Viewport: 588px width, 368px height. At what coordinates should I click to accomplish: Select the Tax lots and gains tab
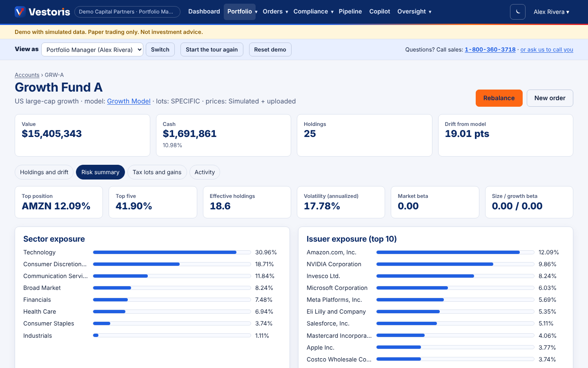157,172
